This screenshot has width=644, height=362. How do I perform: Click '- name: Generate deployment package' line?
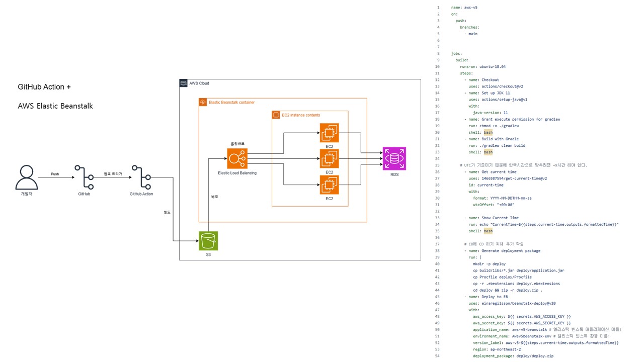click(502, 250)
